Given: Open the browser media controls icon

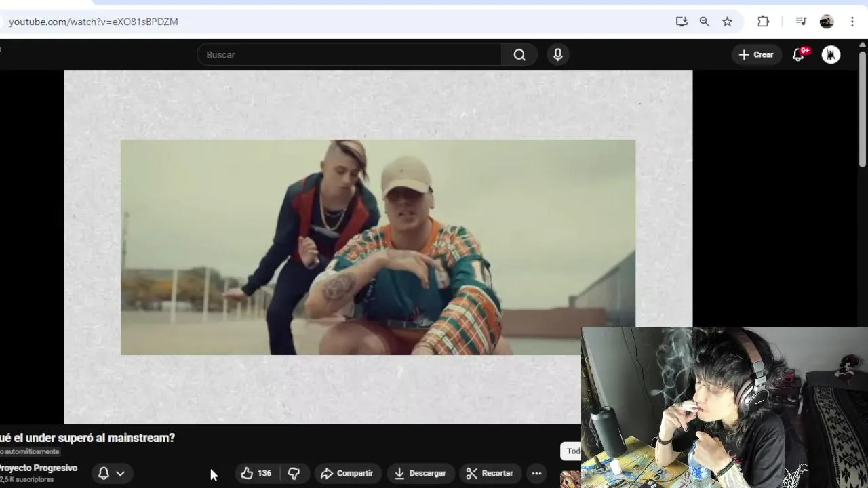Looking at the screenshot, I should pyautogui.click(x=801, y=22).
